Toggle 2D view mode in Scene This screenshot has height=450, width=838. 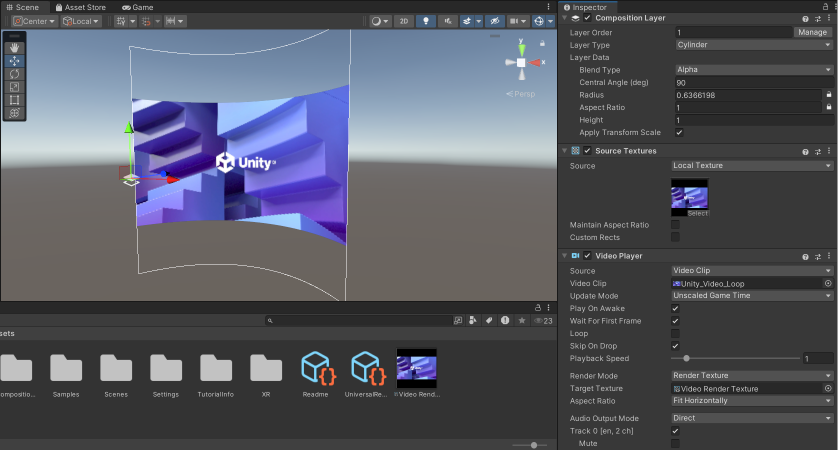pyautogui.click(x=403, y=21)
